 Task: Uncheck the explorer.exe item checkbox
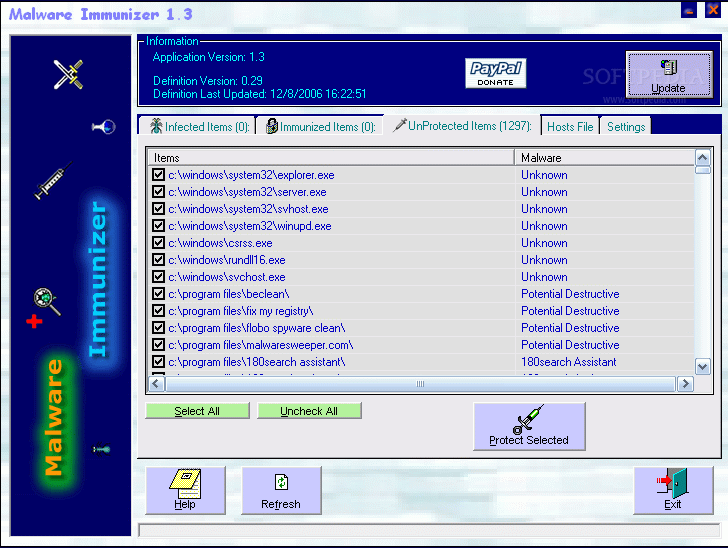click(x=158, y=175)
